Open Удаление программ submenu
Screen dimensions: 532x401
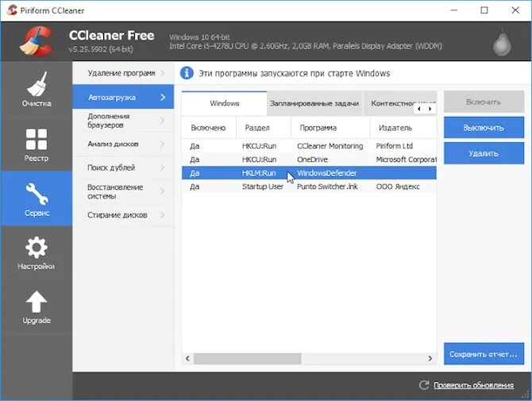point(124,73)
